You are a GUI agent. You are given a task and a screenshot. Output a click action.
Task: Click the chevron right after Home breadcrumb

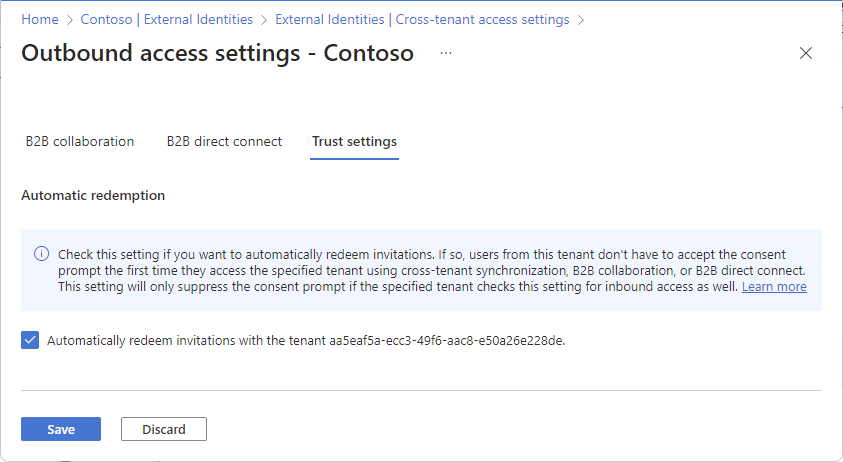pyautogui.click(x=69, y=19)
